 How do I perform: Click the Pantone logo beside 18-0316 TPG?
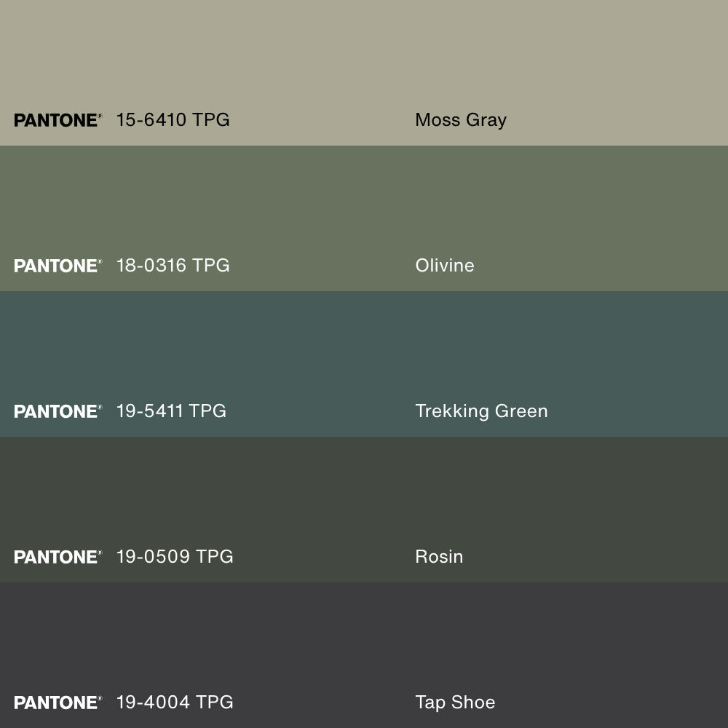(x=58, y=266)
